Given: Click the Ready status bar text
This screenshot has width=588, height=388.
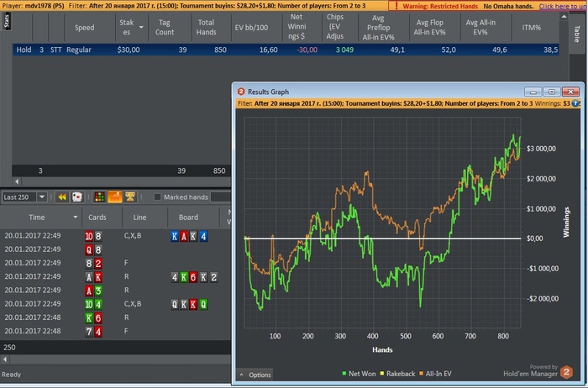Looking at the screenshot, I should click(11, 374).
